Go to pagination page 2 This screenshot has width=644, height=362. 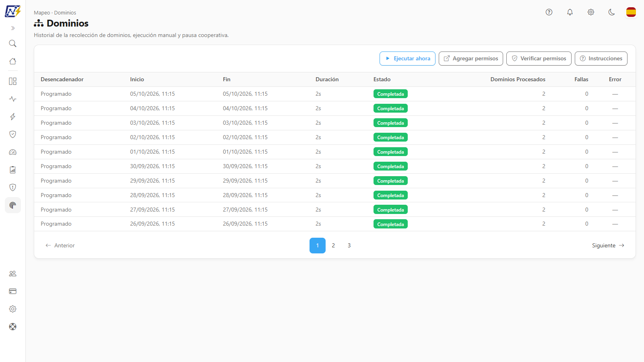pos(333,245)
